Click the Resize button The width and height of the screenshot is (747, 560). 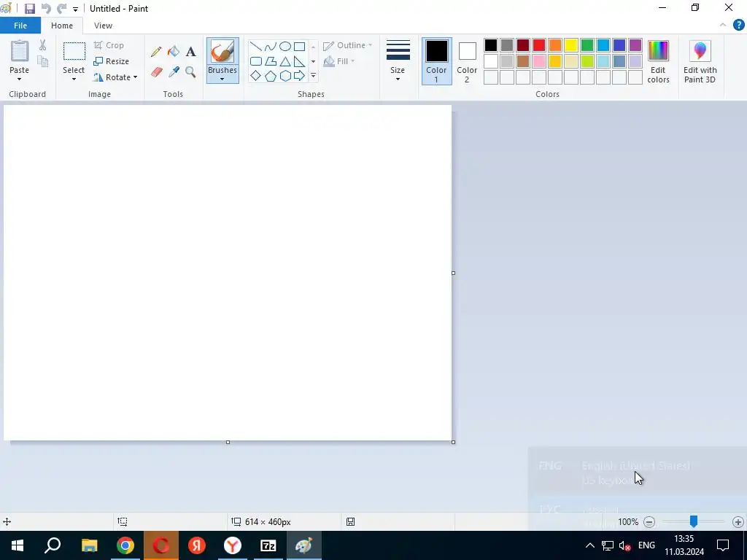[112, 61]
